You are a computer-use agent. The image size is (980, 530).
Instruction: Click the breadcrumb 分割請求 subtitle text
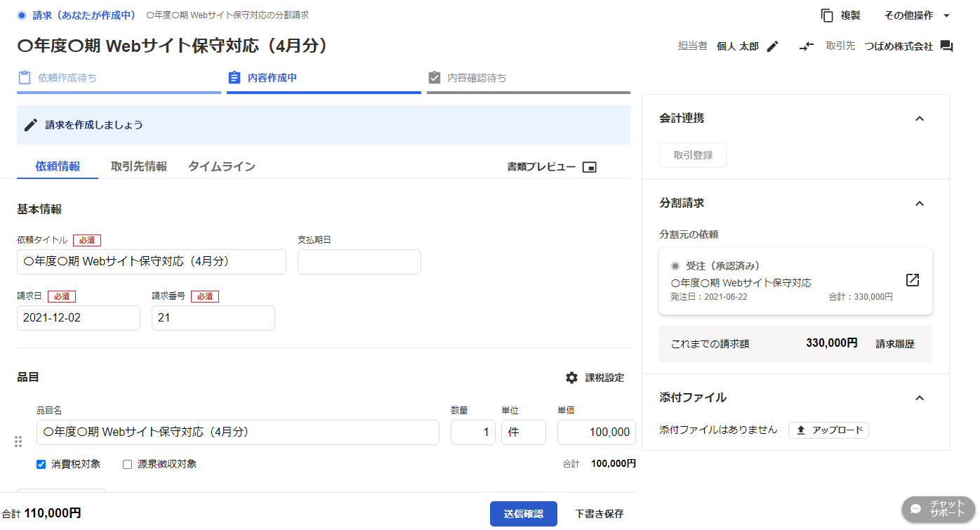tap(228, 15)
